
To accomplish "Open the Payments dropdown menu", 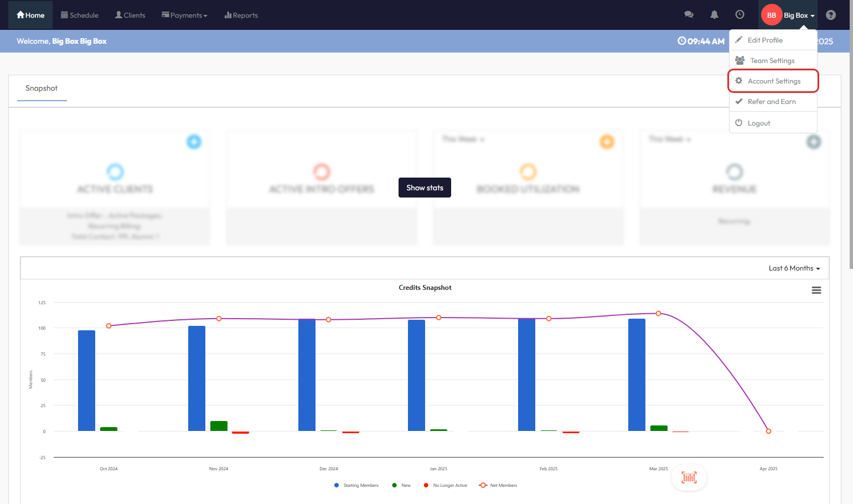I will click(x=184, y=15).
